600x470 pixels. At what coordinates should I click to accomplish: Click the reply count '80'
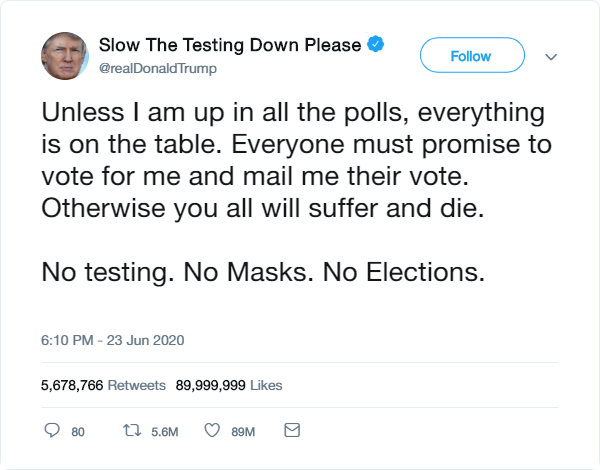(x=78, y=432)
